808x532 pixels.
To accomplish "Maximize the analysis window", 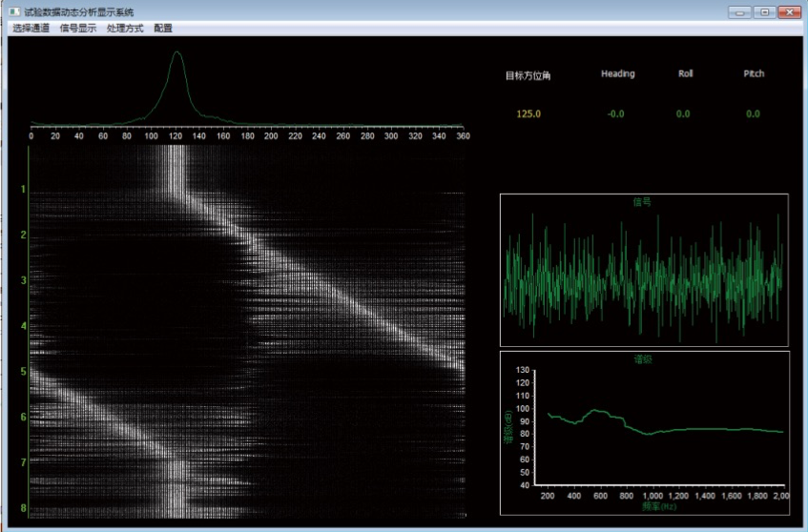I will click(x=765, y=12).
